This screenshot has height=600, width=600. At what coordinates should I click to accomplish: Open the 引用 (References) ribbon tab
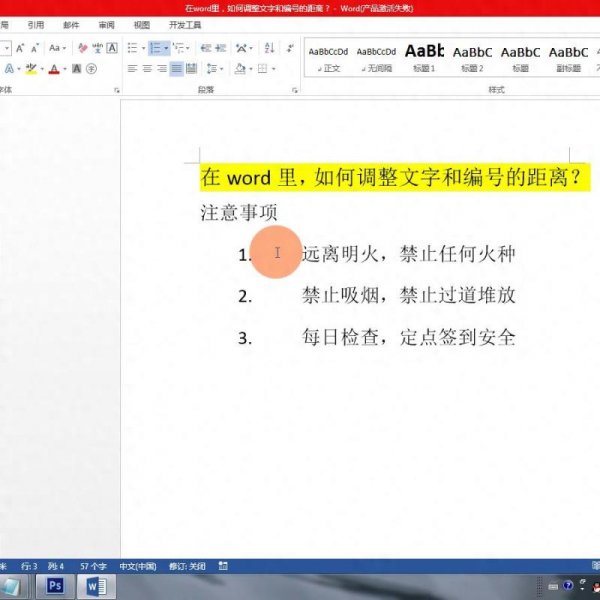(x=36, y=25)
